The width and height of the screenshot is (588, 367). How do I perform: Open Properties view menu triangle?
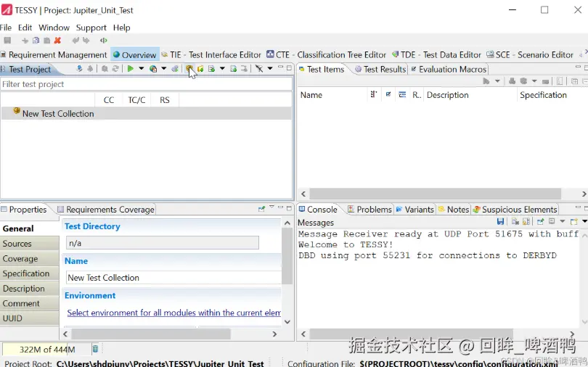pos(271,207)
